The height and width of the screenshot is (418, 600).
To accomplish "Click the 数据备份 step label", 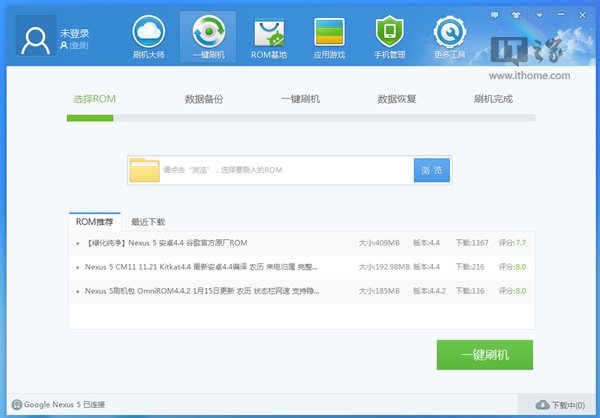I will coord(204,99).
